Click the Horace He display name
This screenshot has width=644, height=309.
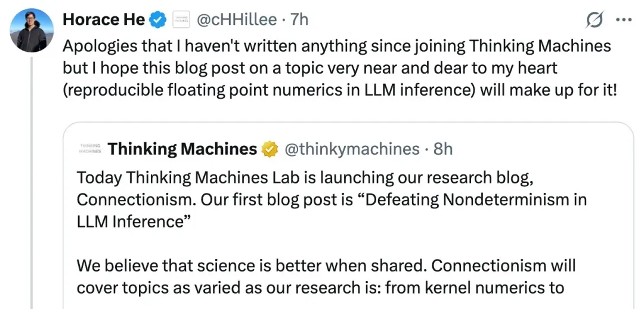click(x=104, y=20)
